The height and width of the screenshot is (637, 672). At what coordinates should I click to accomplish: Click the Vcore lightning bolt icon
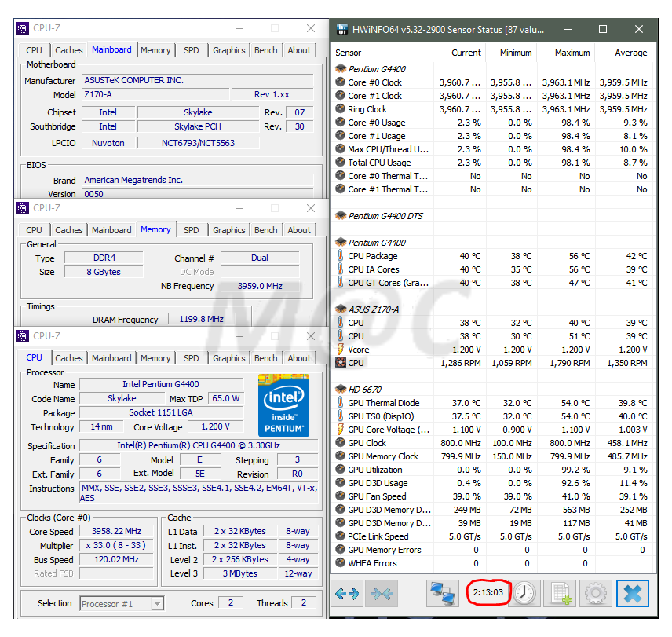pos(340,350)
